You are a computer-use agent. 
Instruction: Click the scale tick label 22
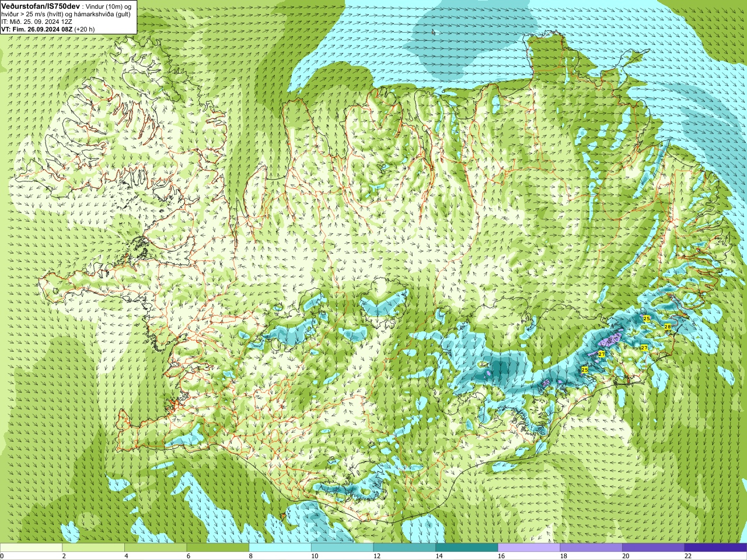tap(688, 556)
